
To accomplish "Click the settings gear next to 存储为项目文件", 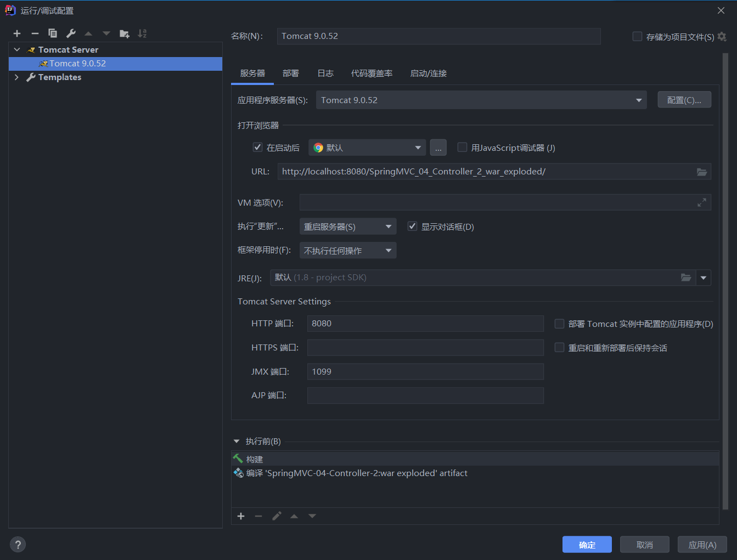I will click(722, 36).
